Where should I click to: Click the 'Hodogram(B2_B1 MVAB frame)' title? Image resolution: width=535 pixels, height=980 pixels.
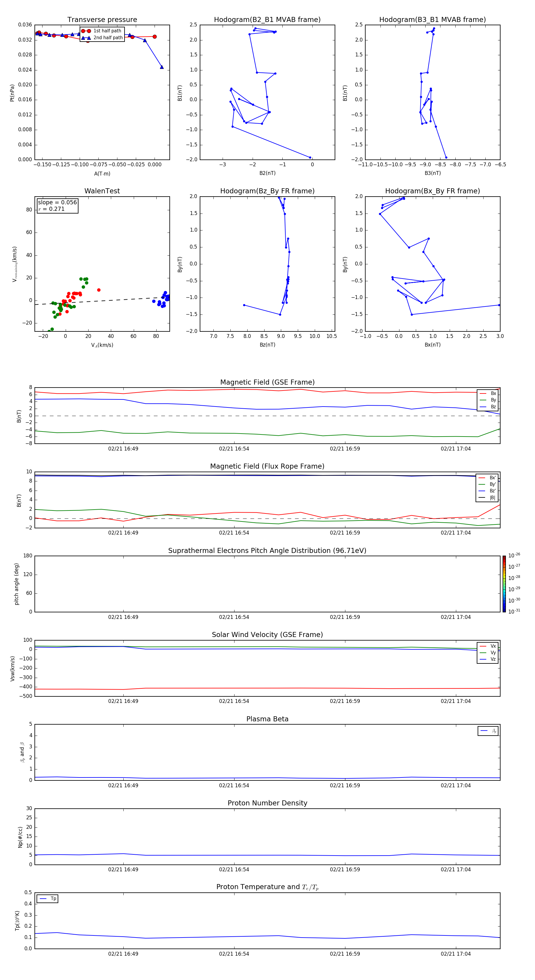[x=267, y=20]
